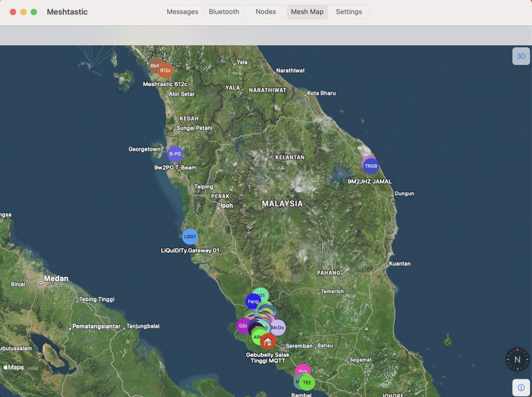Click the yellow macOS minimize button
Viewport: 532px width, 397px height.
pyautogui.click(x=23, y=12)
